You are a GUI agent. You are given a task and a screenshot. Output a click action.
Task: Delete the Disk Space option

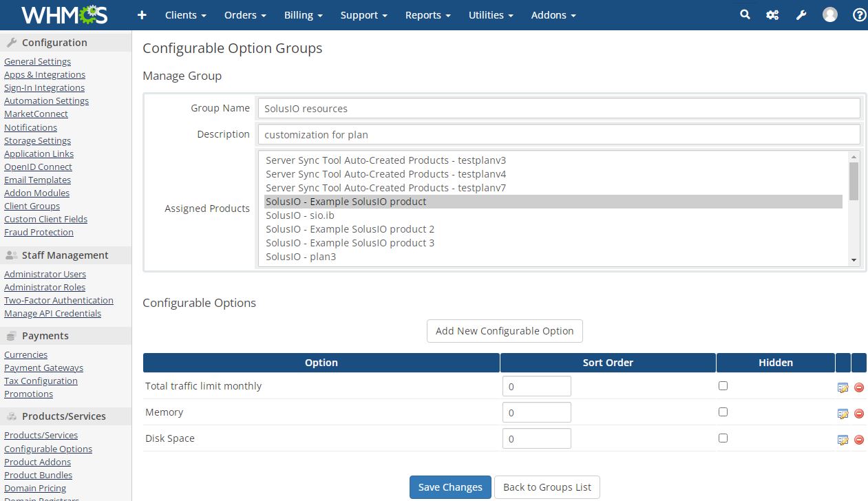[x=859, y=440]
